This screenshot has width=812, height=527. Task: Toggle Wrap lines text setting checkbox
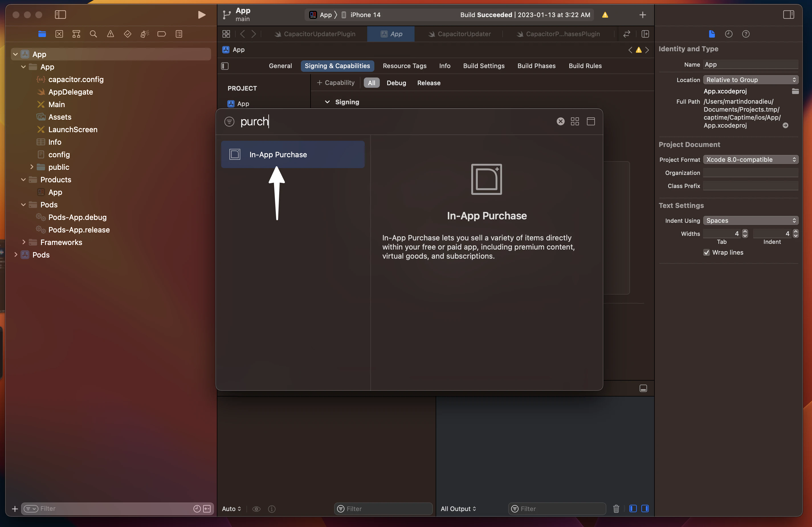pyautogui.click(x=707, y=253)
